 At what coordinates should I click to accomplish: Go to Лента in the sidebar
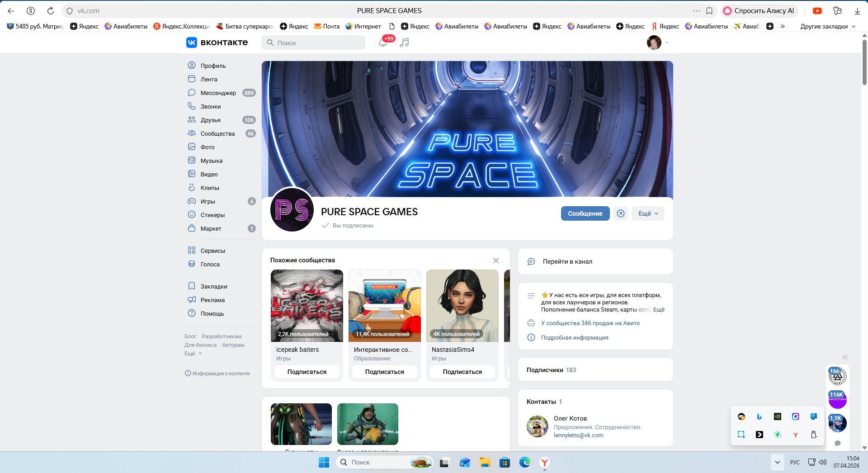(209, 79)
